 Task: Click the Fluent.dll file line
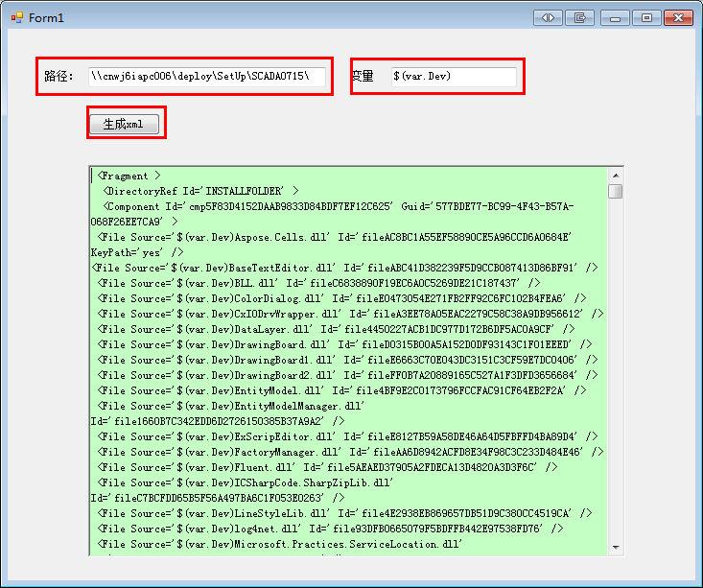click(327, 467)
